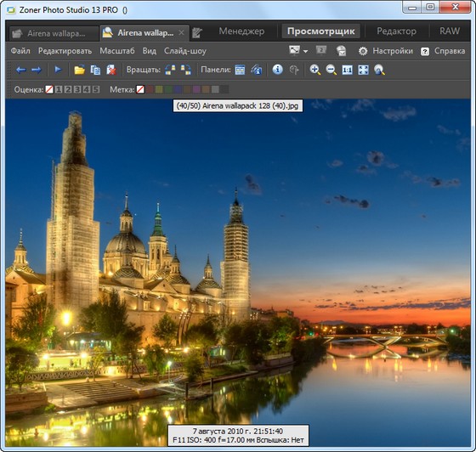Click the Zoner app icon in title bar
The width and height of the screenshot is (476, 452).
pos(11,10)
